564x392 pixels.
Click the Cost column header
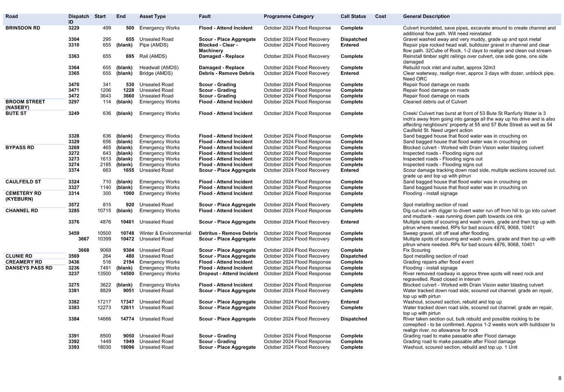click(x=380, y=16)
